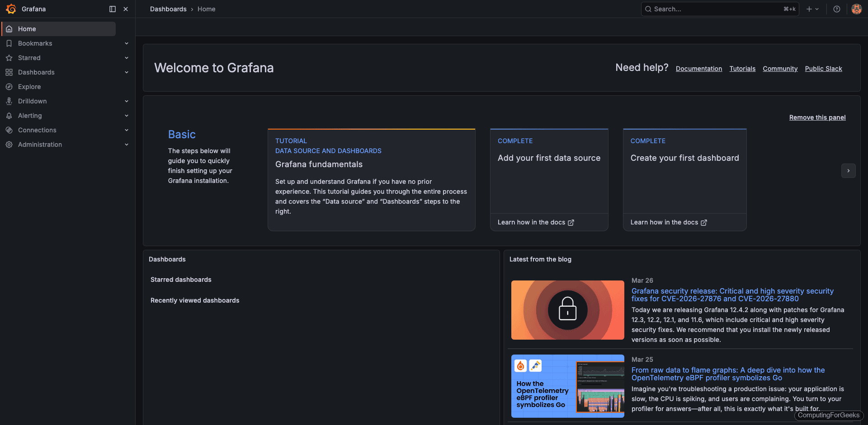Select the Starred section in the sidebar
This screenshot has height=425, width=868.
[x=28, y=57]
